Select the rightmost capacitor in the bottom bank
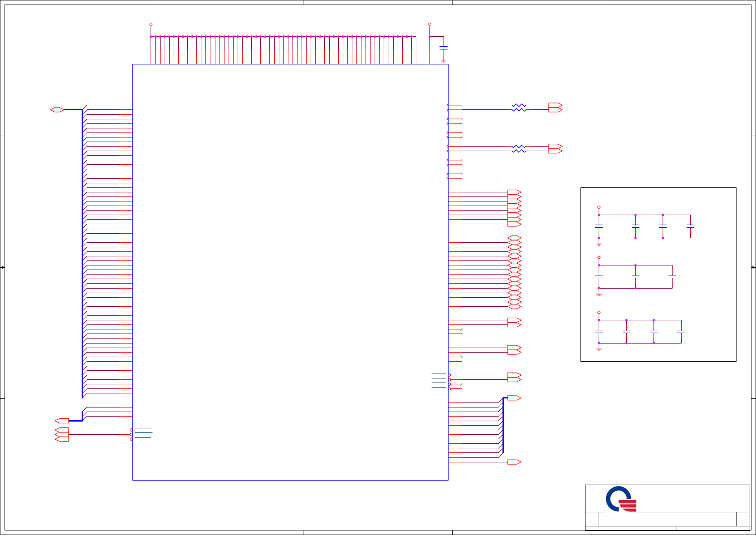756x535 pixels. pyautogui.click(x=681, y=331)
